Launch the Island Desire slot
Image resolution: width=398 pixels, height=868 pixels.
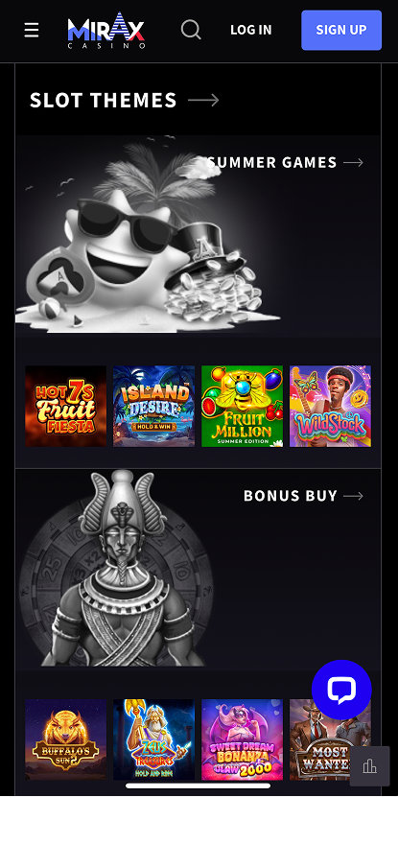pyautogui.click(x=153, y=407)
